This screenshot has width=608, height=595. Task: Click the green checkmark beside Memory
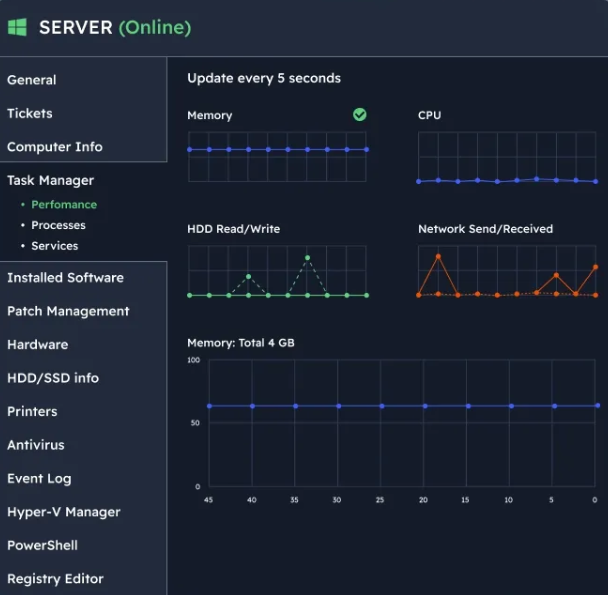click(359, 115)
